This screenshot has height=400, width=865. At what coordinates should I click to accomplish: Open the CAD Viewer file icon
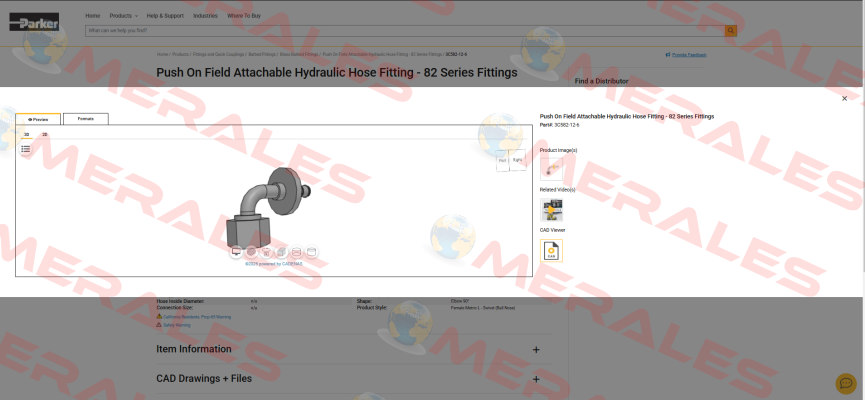click(551, 250)
